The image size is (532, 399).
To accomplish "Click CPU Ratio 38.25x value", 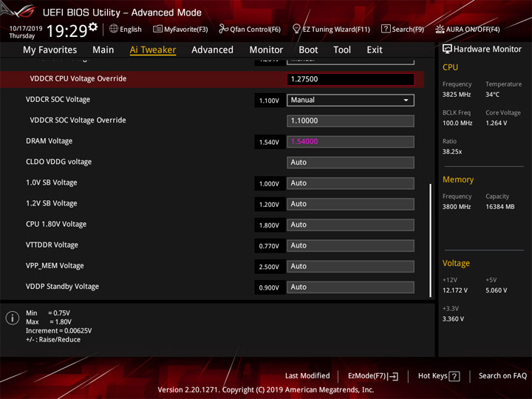I will (x=452, y=151).
